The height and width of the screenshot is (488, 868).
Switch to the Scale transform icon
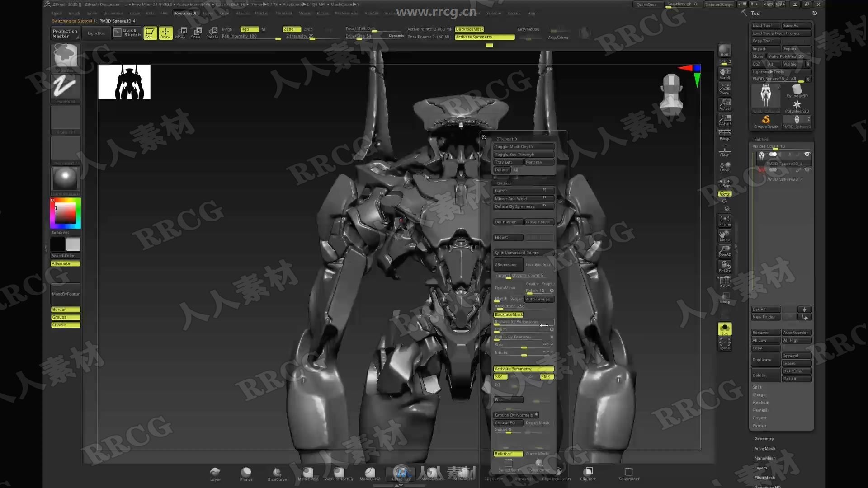click(x=196, y=33)
